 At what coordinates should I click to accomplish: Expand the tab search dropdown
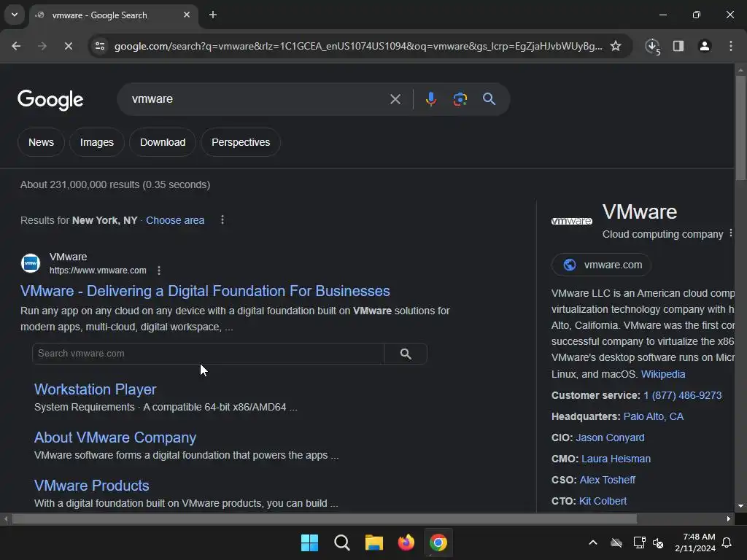15,15
